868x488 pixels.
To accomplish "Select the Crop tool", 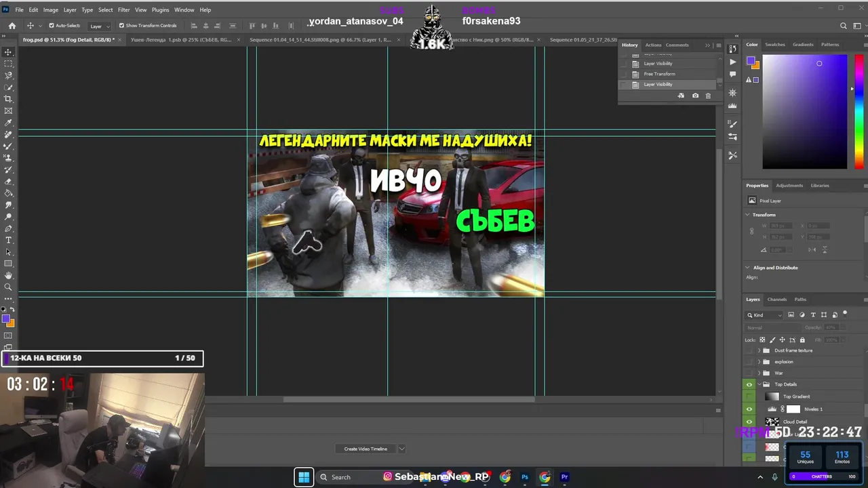I will 8,99.
